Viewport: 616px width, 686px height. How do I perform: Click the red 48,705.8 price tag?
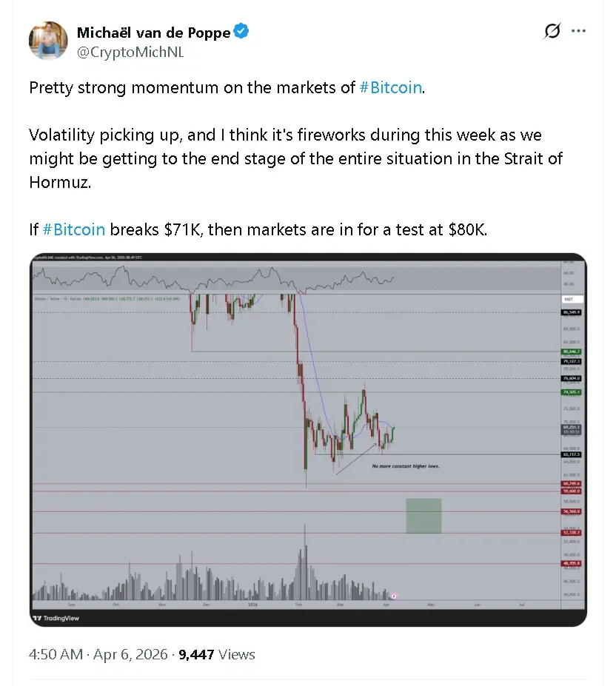572,563
